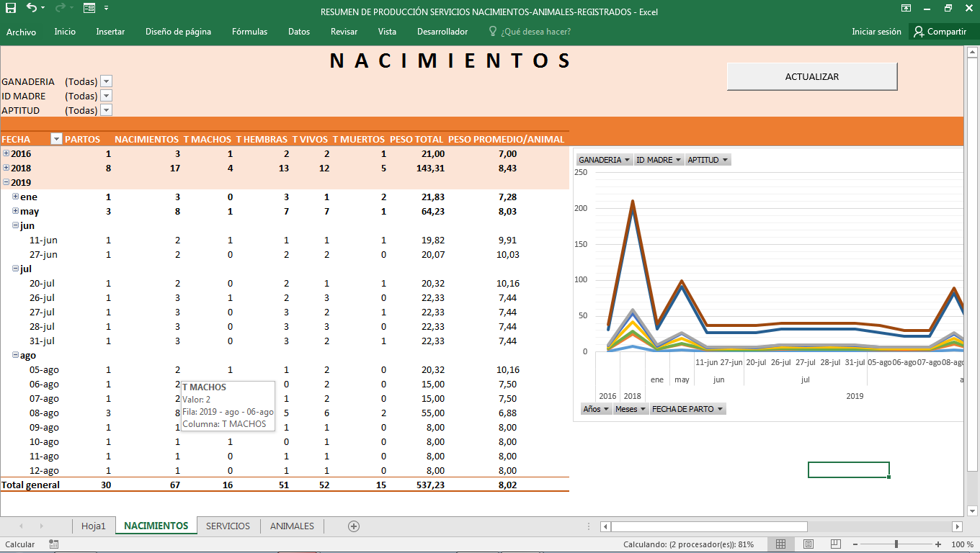Viewport: 980px width, 553px height.
Task: Click vertical scrollbar up arrow
Action: pyautogui.click(x=972, y=53)
